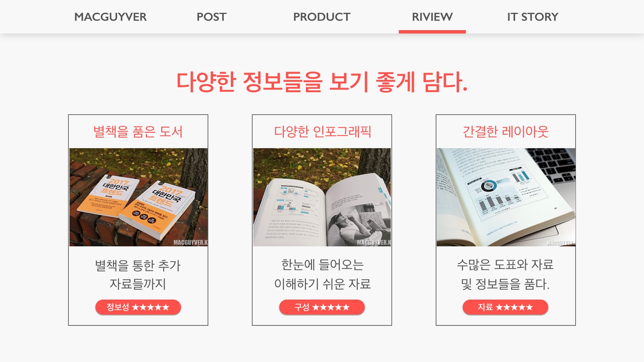
Task: Go to the IT STORY tab
Action: (533, 17)
